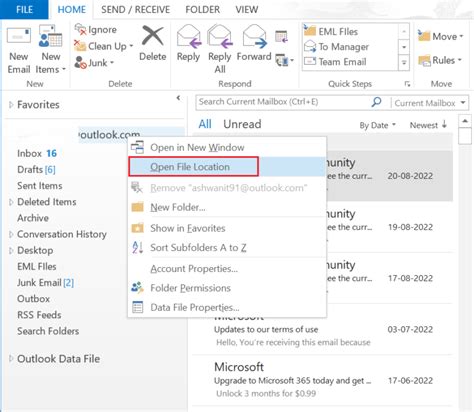Click the message list scroll-up arrow
Screen dimensions: 474x412
465,121
